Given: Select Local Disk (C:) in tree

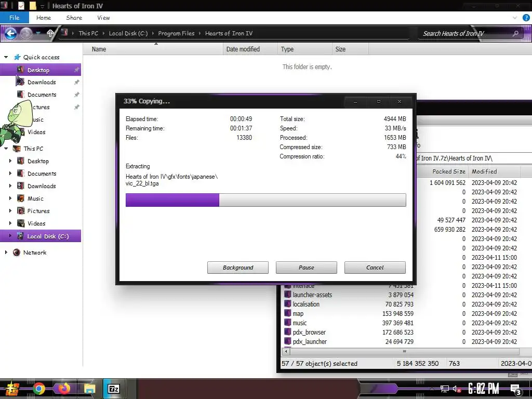Looking at the screenshot, I should [x=41, y=236].
